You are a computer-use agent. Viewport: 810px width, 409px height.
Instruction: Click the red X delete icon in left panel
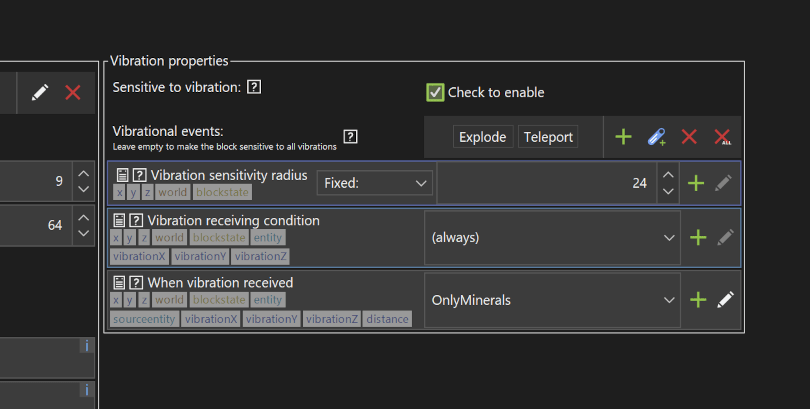click(73, 92)
